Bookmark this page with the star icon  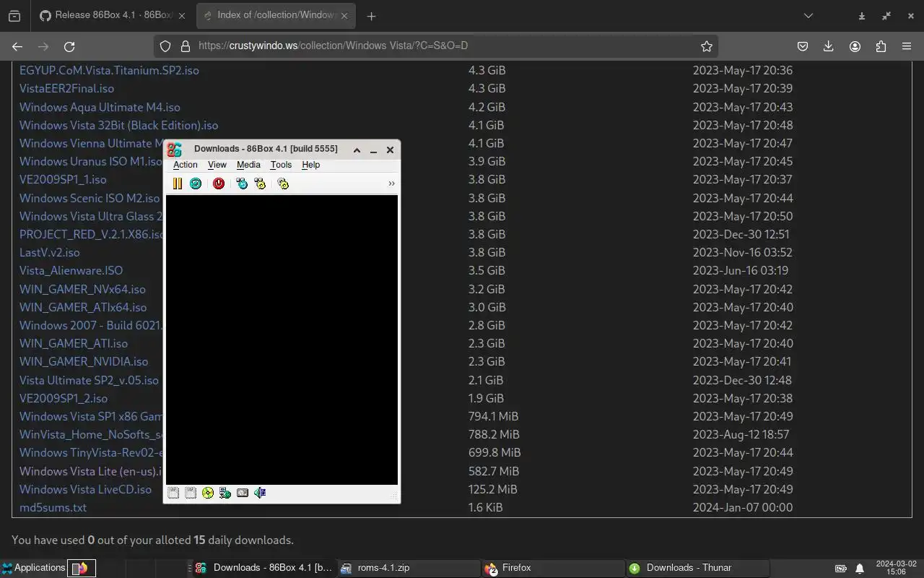(707, 46)
